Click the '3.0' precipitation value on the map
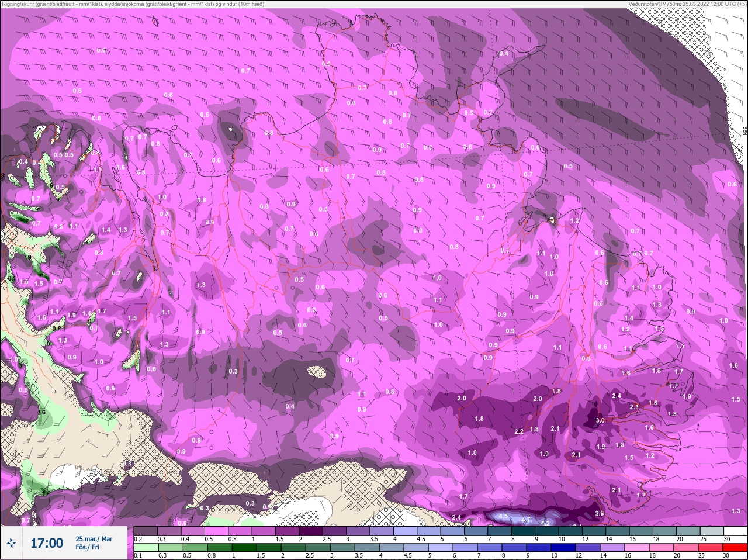 (600, 420)
